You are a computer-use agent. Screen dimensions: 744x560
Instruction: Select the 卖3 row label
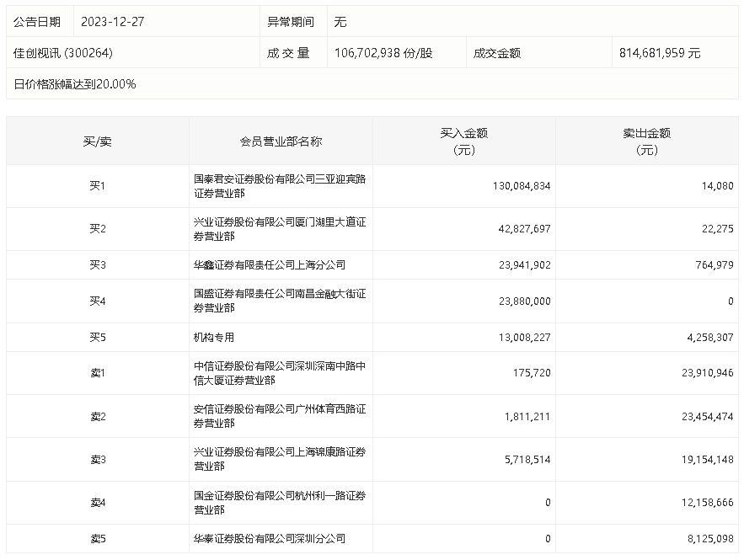click(98, 460)
